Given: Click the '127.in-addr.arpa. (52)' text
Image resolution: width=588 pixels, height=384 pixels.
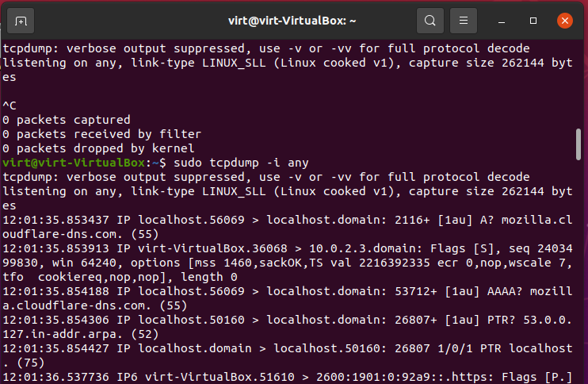Looking at the screenshot, I should [x=81, y=334].
